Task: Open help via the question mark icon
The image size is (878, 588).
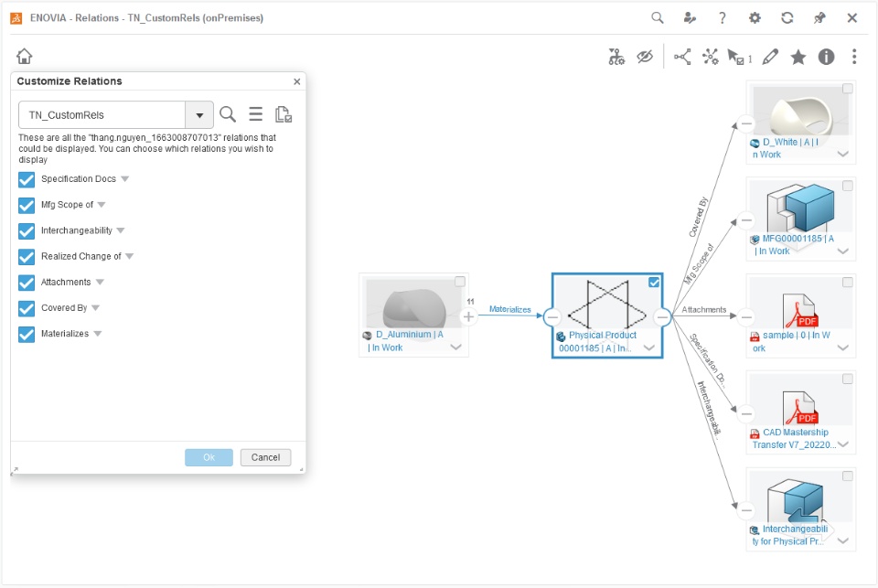Action: point(723,18)
